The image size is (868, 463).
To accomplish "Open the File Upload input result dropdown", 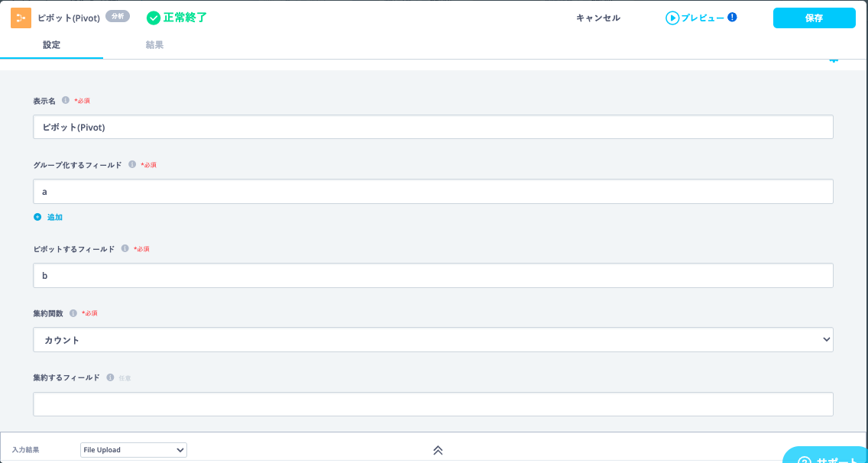I will (133, 450).
